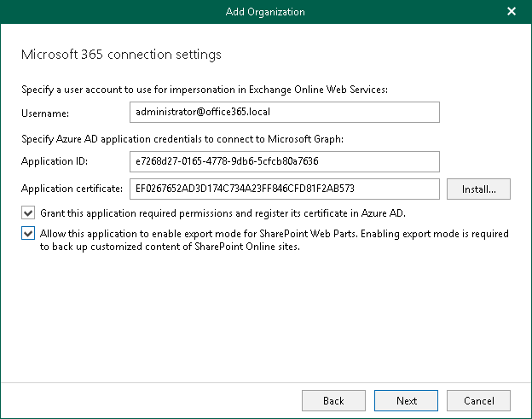The height and width of the screenshot is (419, 532).
Task: Click the Microsoft 365 connection settings heading
Action: [120, 55]
